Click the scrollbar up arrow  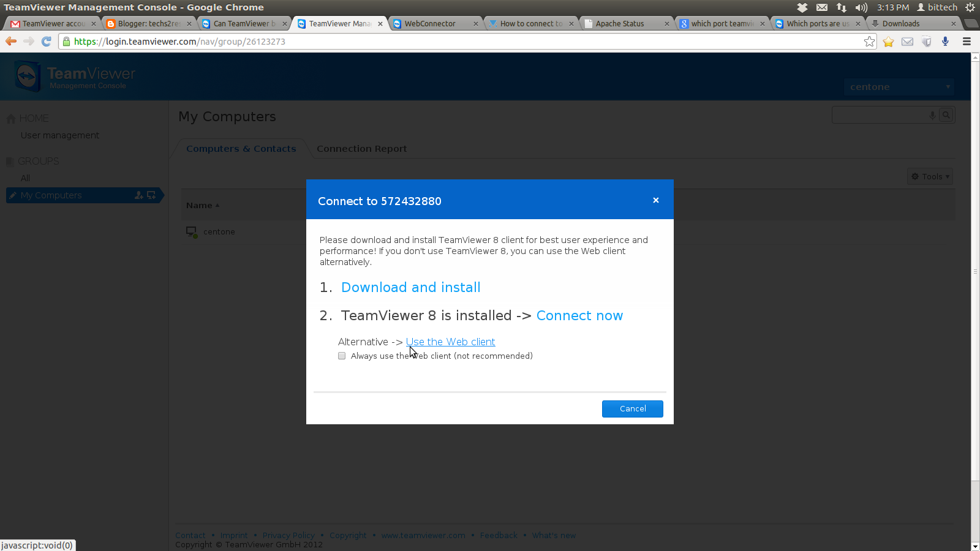pos(975,57)
